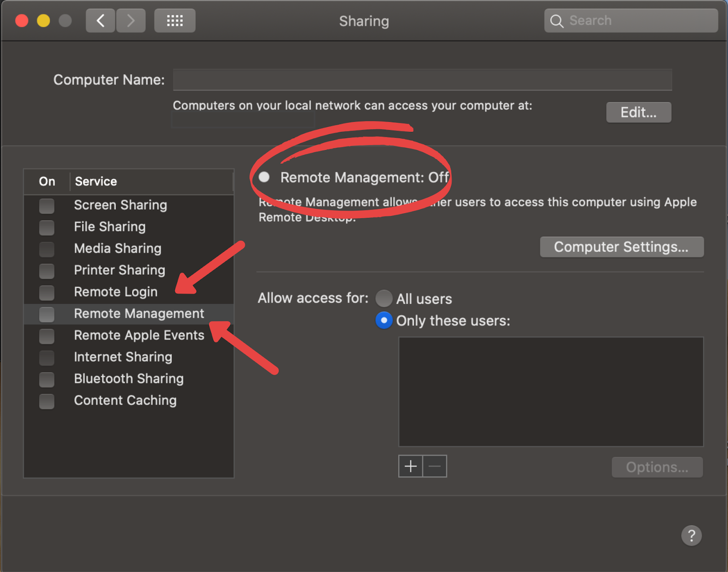
Task: Click the Computer Name text field
Action: 422,80
